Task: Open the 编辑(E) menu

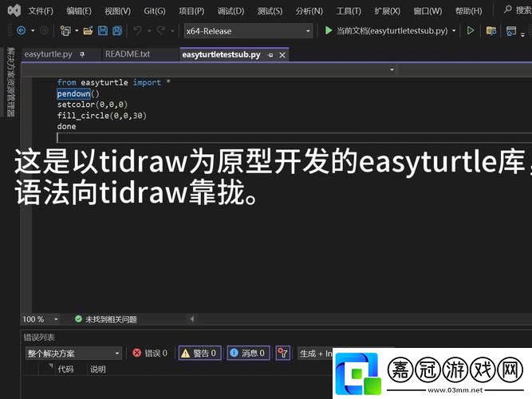Action: coord(79,11)
